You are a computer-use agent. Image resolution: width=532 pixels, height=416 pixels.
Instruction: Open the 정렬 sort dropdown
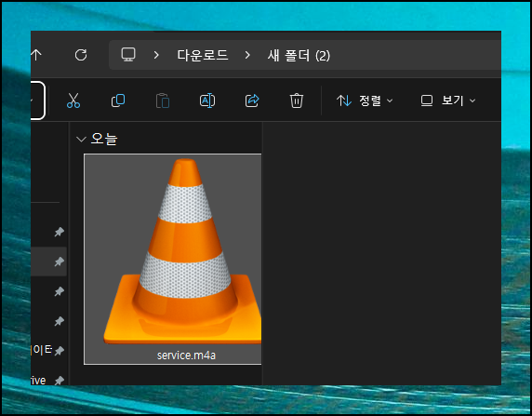click(365, 101)
